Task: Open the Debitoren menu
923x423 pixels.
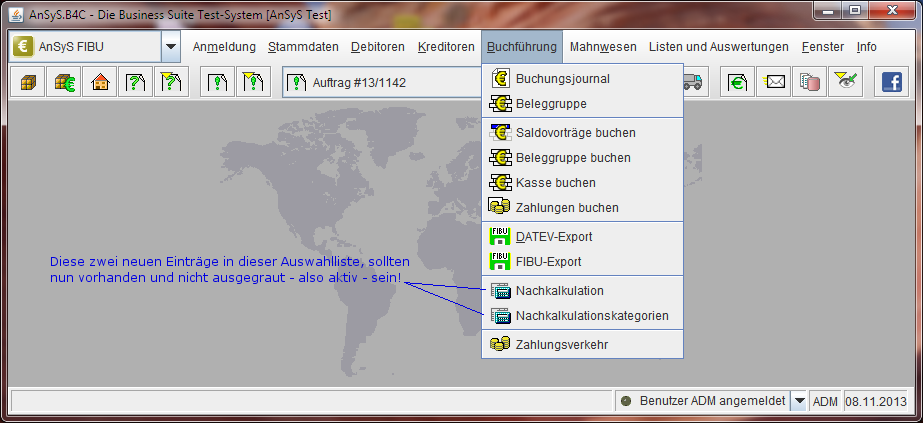Action: click(378, 47)
